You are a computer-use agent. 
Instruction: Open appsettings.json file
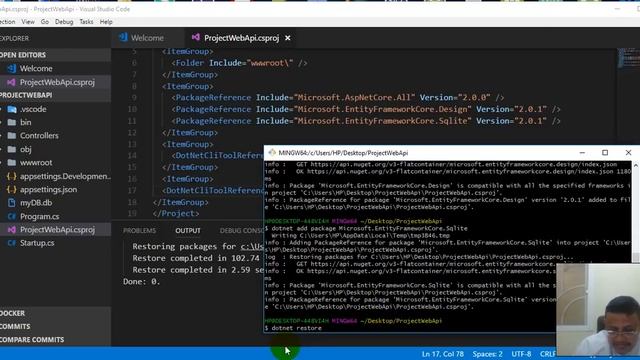pos(48,189)
